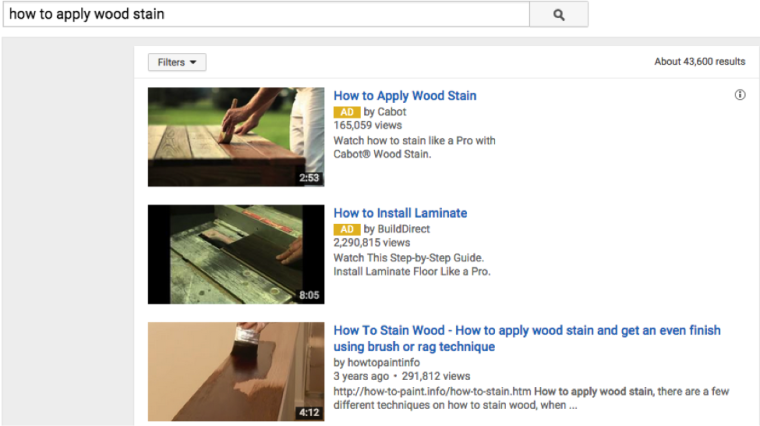The image size is (760, 426).
Task: Open 'How To Stain Wood' brush or rag video title
Action: coord(527,338)
